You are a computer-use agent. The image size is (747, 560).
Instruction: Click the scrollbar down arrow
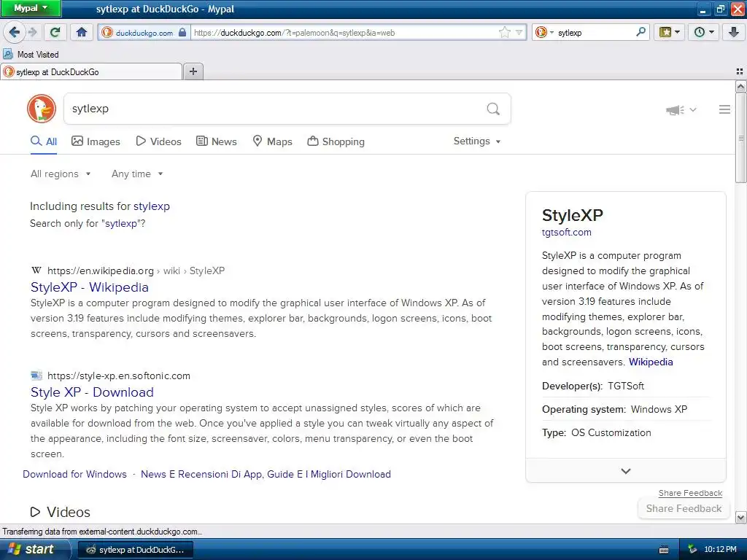click(x=740, y=517)
